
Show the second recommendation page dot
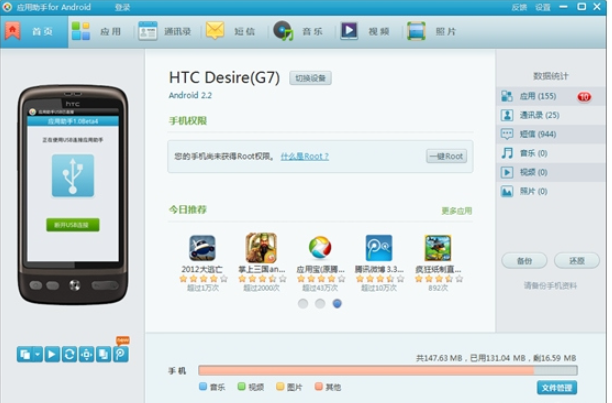point(320,304)
